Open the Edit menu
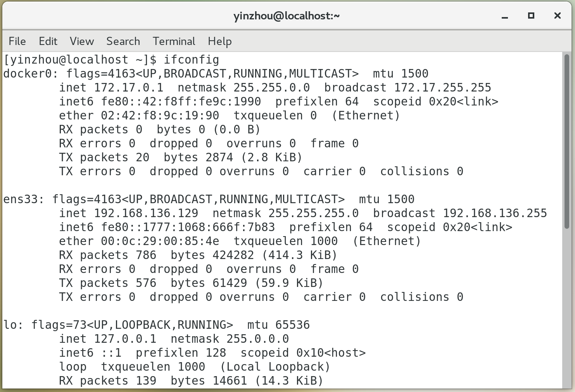The image size is (575, 392). [x=48, y=41]
